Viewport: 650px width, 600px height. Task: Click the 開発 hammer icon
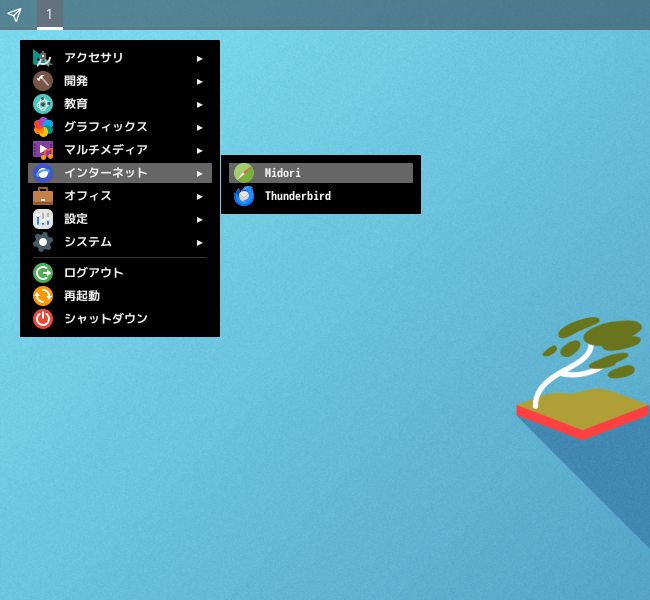[x=43, y=81]
